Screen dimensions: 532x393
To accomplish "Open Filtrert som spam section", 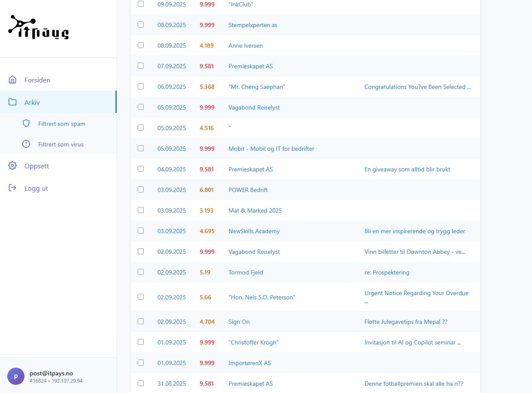I will pyautogui.click(x=61, y=124).
